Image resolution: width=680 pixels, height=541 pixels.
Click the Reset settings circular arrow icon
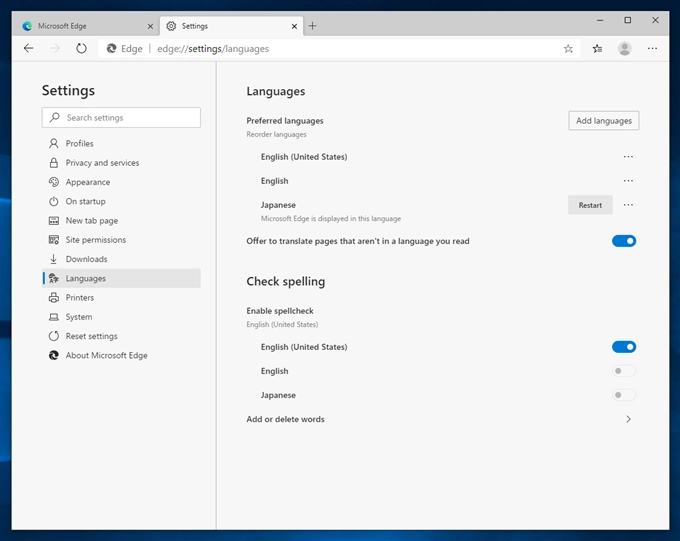pos(54,336)
